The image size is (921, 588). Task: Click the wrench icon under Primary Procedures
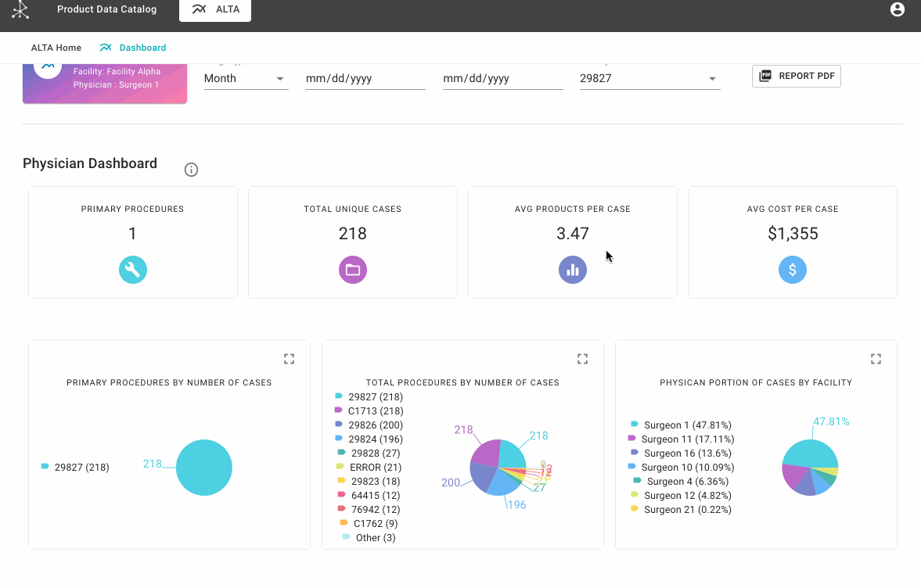pyautogui.click(x=133, y=270)
